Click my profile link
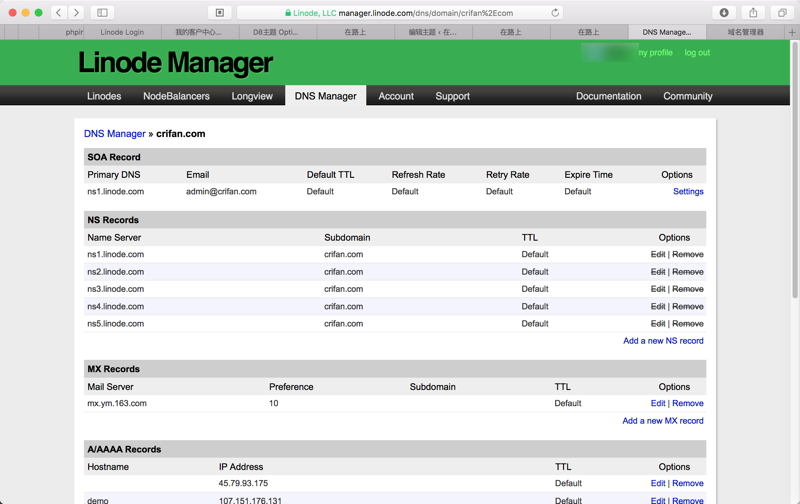The height and width of the screenshot is (504, 800). (656, 53)
